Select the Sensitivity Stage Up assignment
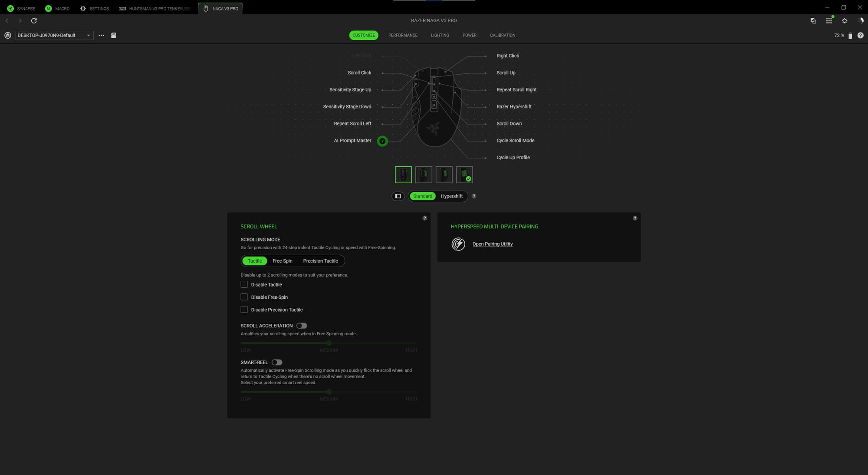This screenshot has height=475, width=868. pos(350,90)
